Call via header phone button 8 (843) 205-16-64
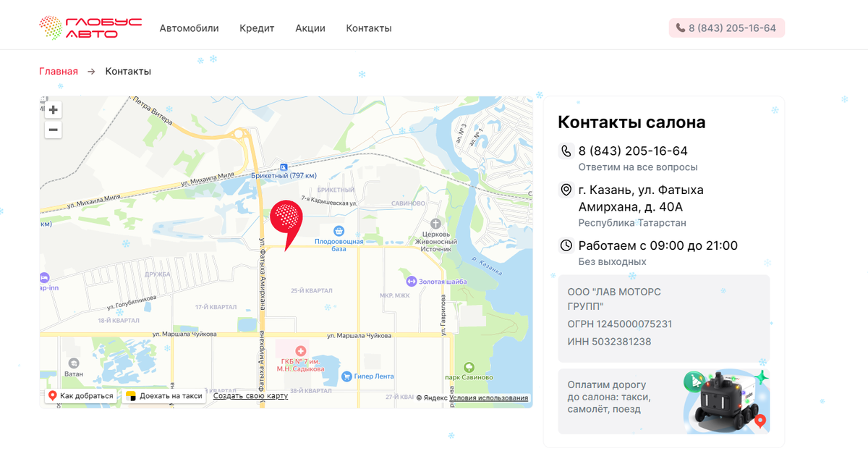868x459 pixels. point(727,28)
